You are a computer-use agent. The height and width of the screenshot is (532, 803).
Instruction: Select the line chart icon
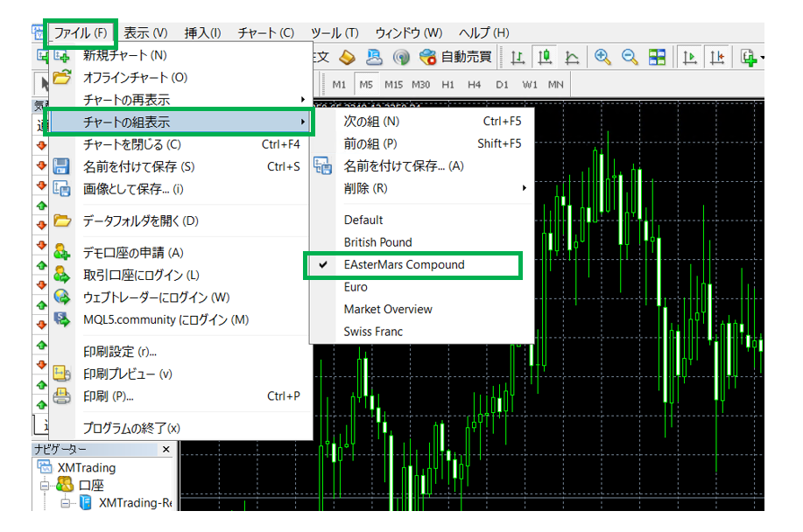(x=572, y=58)
